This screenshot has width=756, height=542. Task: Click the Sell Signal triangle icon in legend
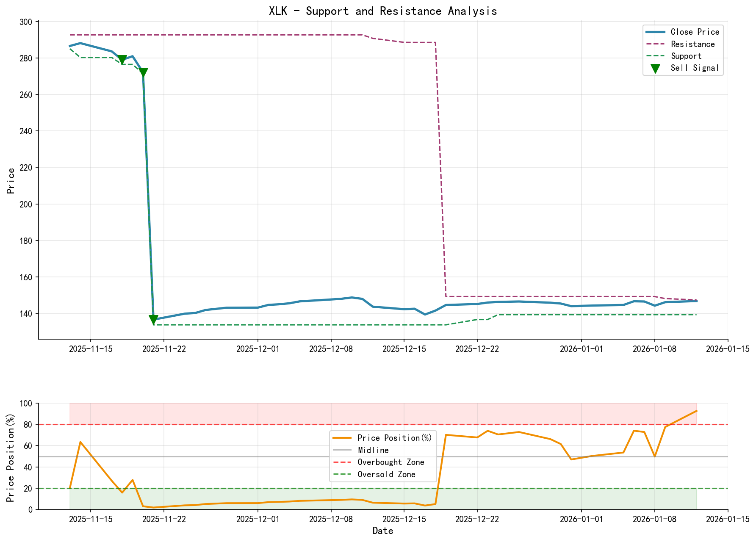pos(655,68)
